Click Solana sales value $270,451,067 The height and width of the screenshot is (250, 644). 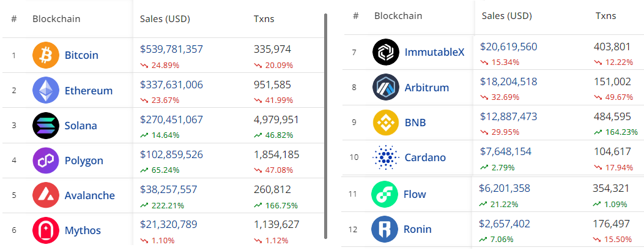(172, 119)
